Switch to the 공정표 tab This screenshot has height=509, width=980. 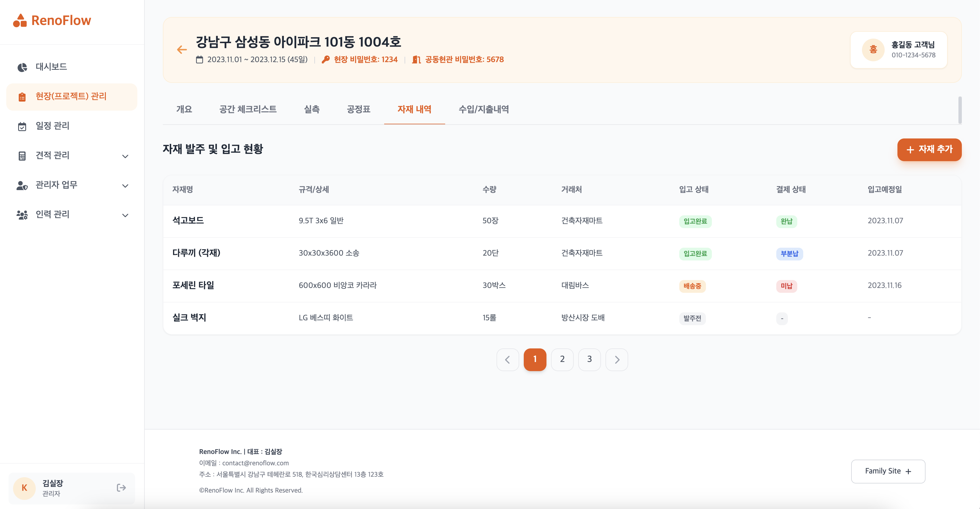point(358,110)
